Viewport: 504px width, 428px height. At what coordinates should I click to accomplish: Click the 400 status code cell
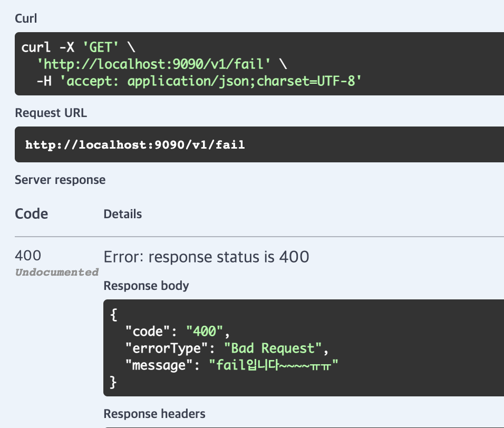coord(28,256)
